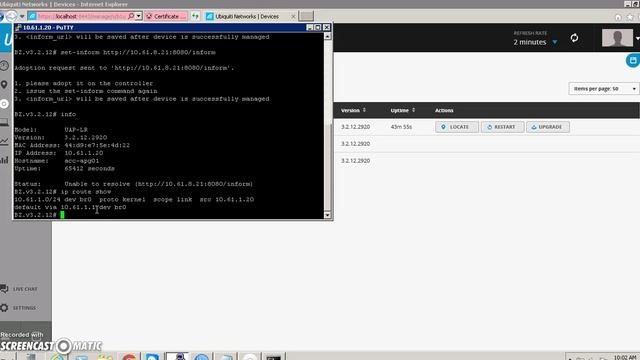Click the third device row version 3.2.12.2920
The width and height of the screenshot is (640, 360).
coord(356,161)
